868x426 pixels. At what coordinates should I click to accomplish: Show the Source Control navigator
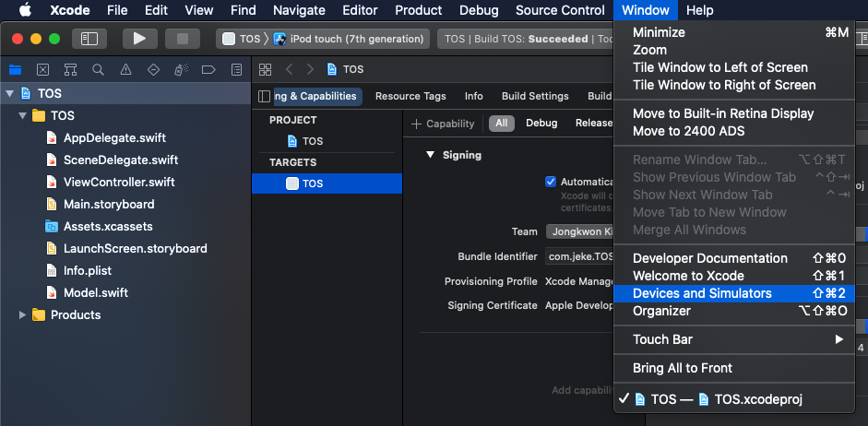(42, 70)
